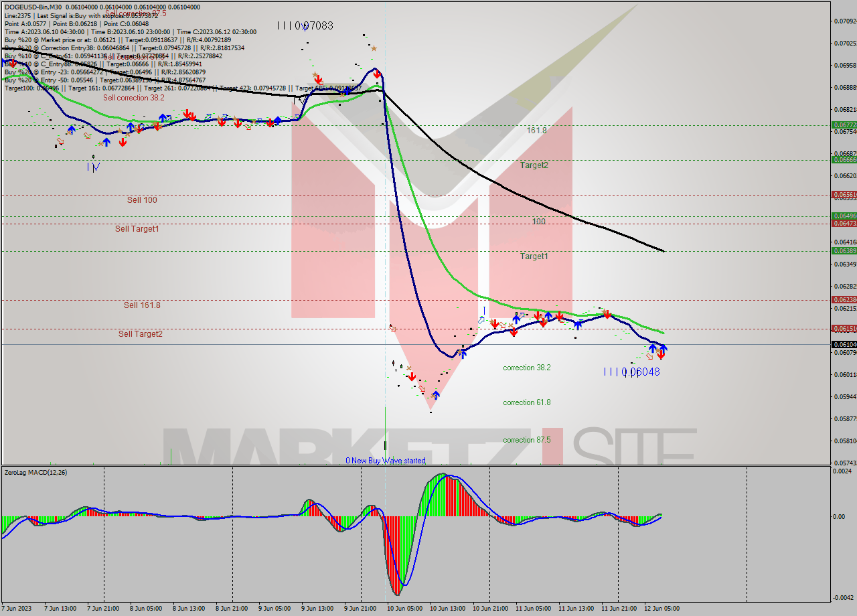This screenshot has width=857, height=616.
Task: Click the 'Sell Target2' label
Action: [x=141, y=333]
